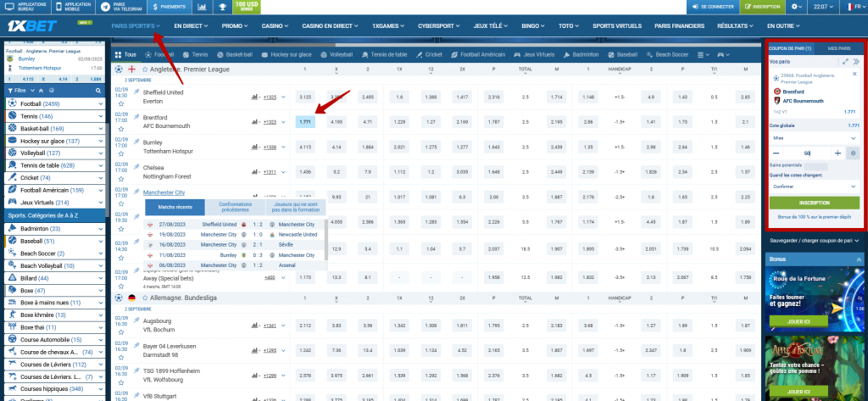Select Badminton in sports top strip
The width and height of the screenshot is (868, 401).
[581, 55]
